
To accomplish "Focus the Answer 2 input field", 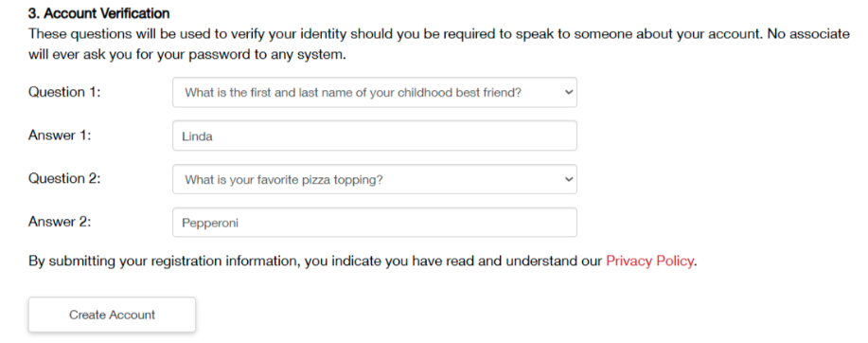I will tap(374, 223).
